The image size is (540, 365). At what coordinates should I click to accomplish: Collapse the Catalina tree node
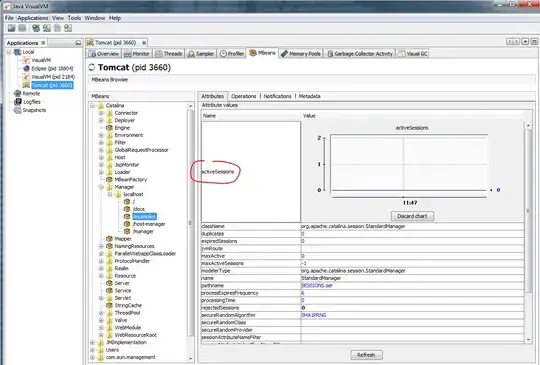[x=93, y=106]
